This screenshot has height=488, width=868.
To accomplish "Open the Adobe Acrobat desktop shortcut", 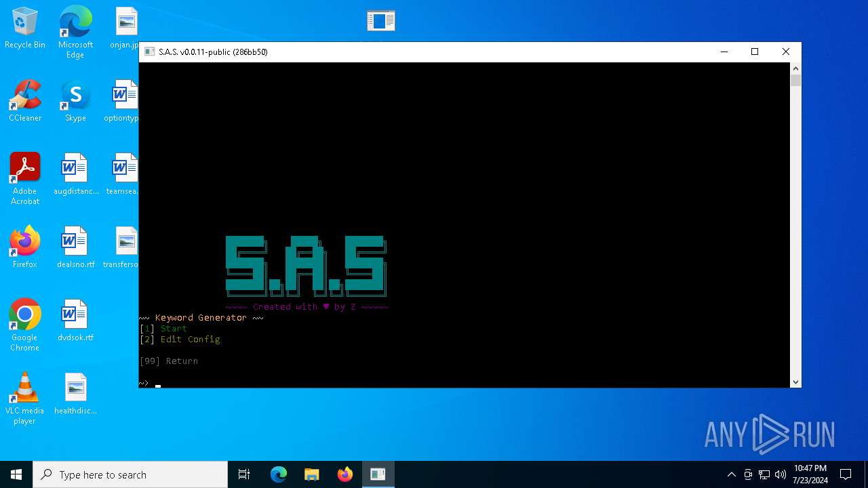I will point(25,179).
